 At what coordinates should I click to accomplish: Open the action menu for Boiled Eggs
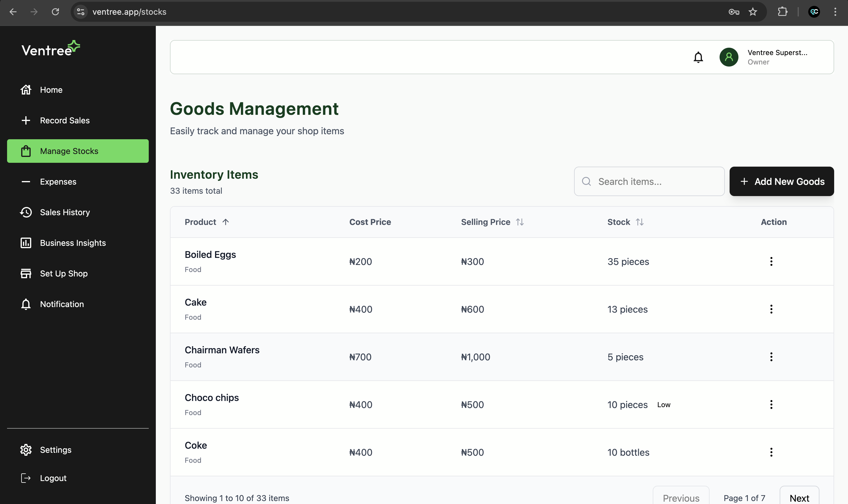[771, 261]
